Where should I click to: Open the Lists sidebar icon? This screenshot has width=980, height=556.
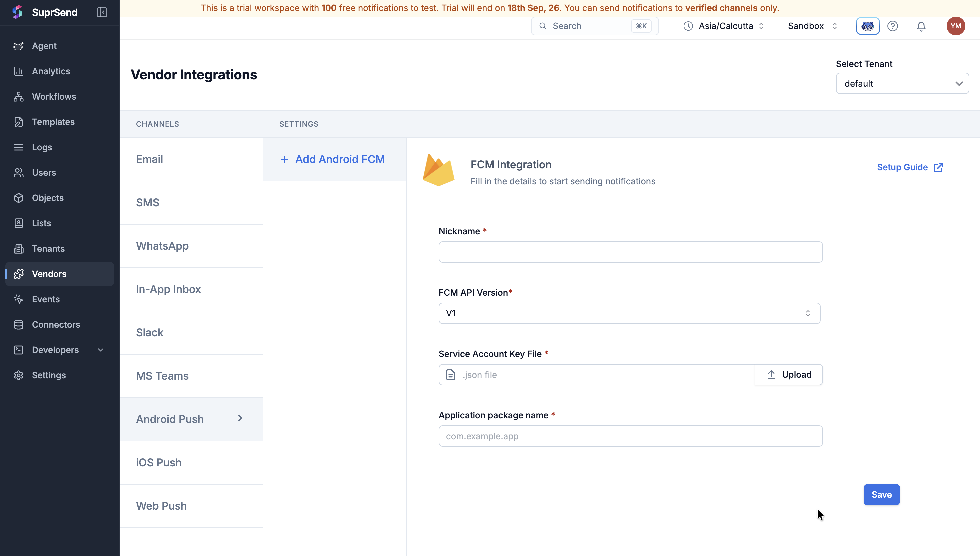[x=19, y=223]
